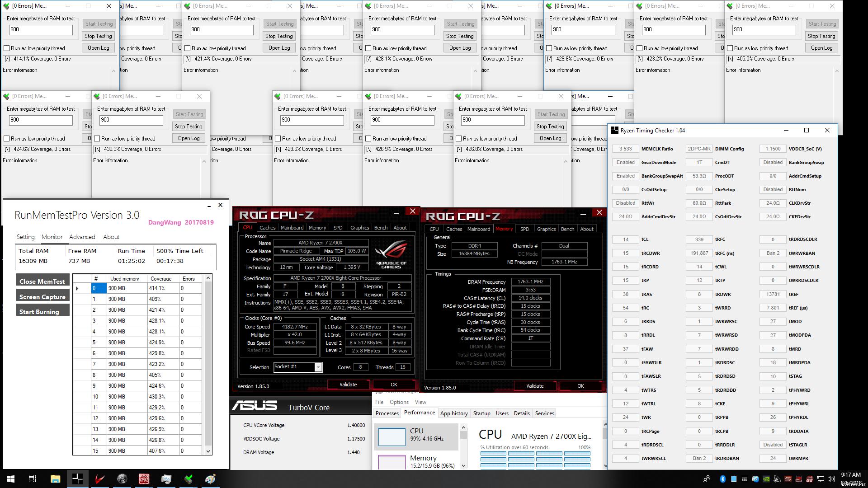Image resolution: width=868 pixels, height=488 pixels.
Task: Click the Bluetooth tray icon
Action: [722, 479]
